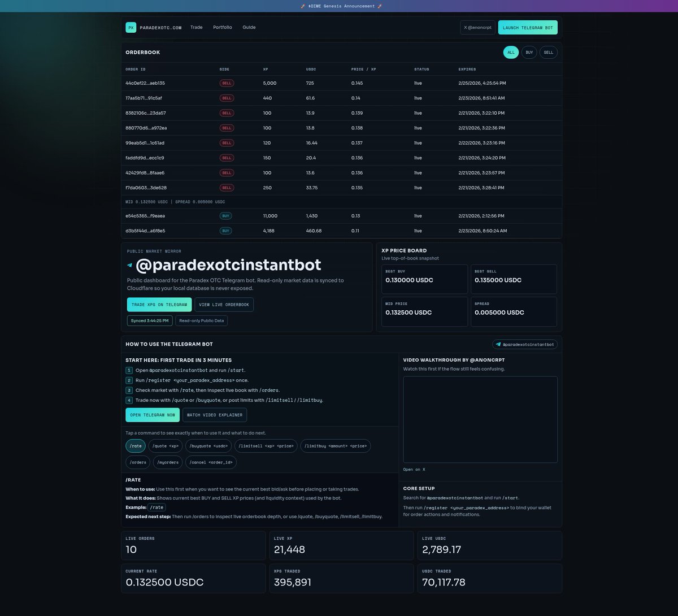The image size is (678, 616).
Task: Click the Current Rate card
Action: (x=193, y=578)
